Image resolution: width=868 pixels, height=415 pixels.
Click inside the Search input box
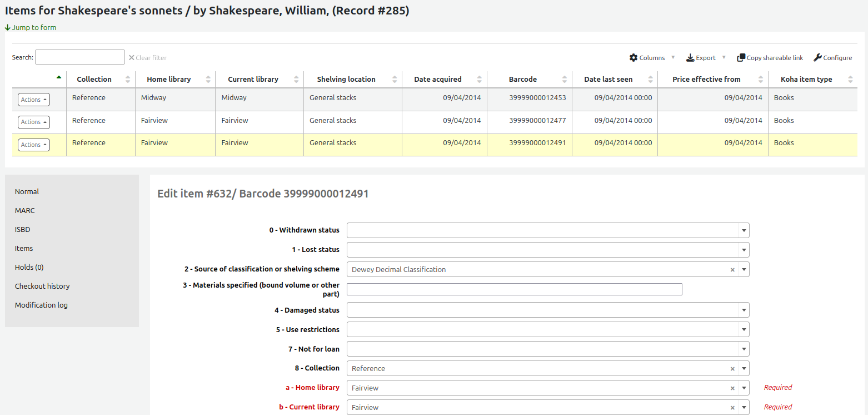pos(79,57)
